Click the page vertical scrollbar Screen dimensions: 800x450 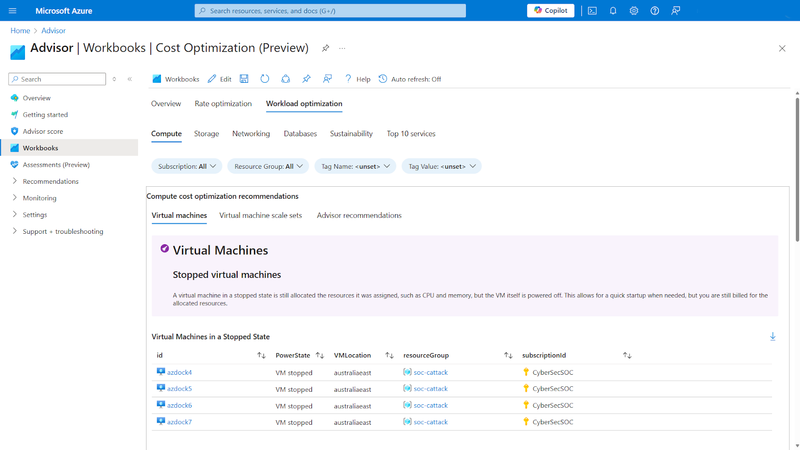click(797, 170)
